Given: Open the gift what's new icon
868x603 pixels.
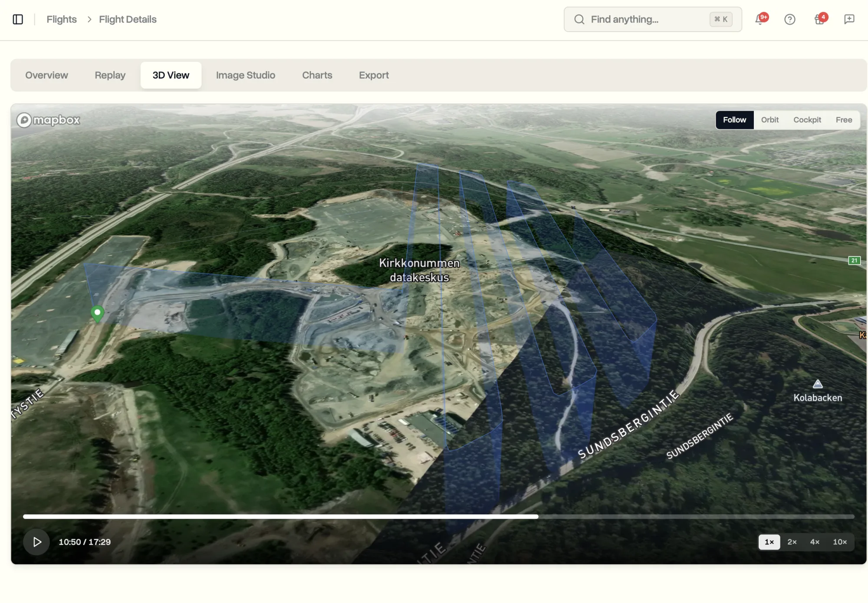Looking at the screenshot, I should click(819, 19).
